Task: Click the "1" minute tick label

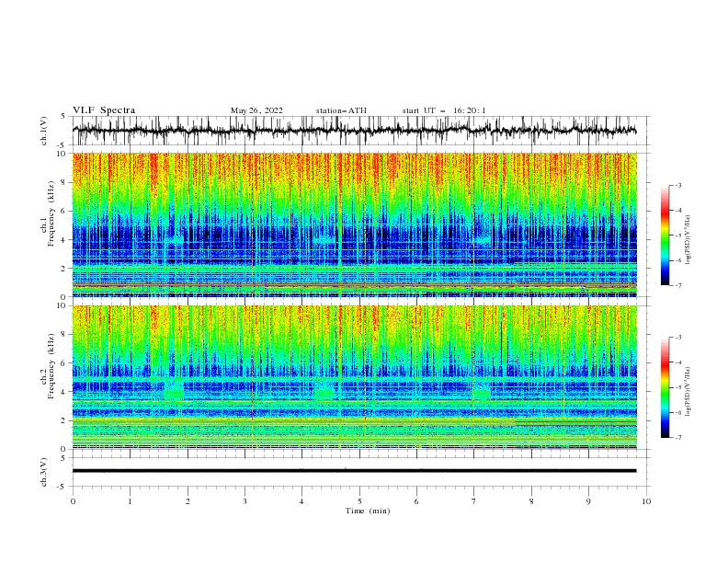Action: (x=130, y=501)
